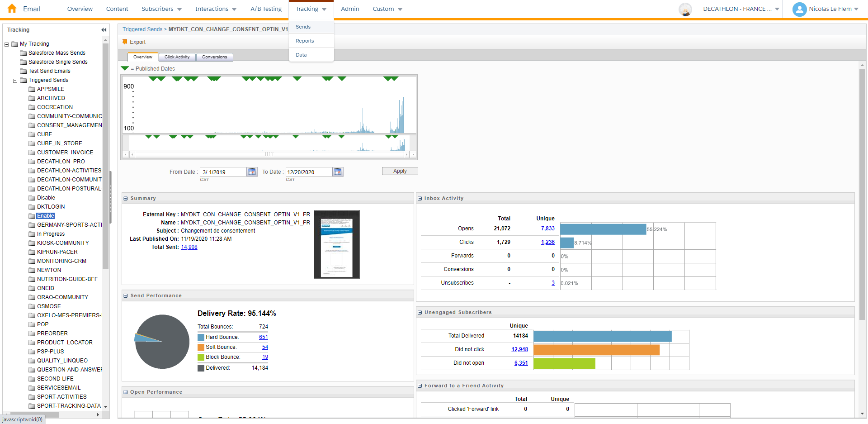Go to the Content menu item
The image size is (868, 424).
(x=117, y=9)
